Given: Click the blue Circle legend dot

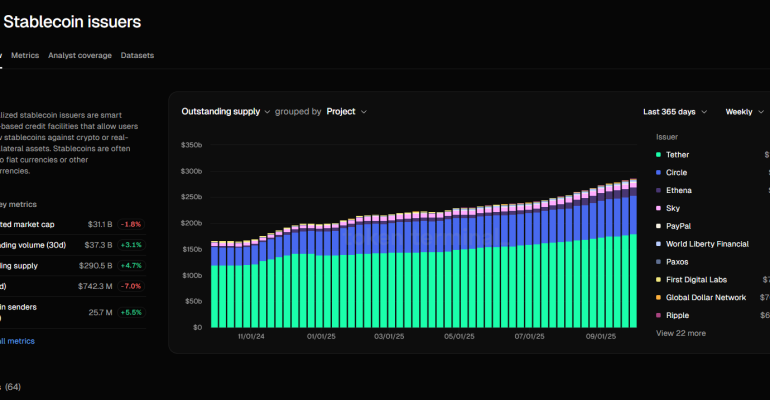Looking at the screenshot, I should coord(658,173).
